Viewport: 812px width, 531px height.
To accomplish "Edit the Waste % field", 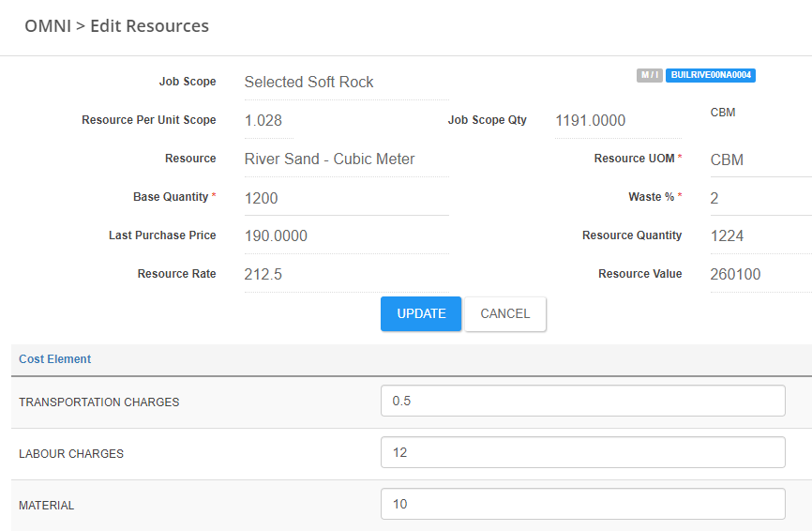I will [759, 198].
